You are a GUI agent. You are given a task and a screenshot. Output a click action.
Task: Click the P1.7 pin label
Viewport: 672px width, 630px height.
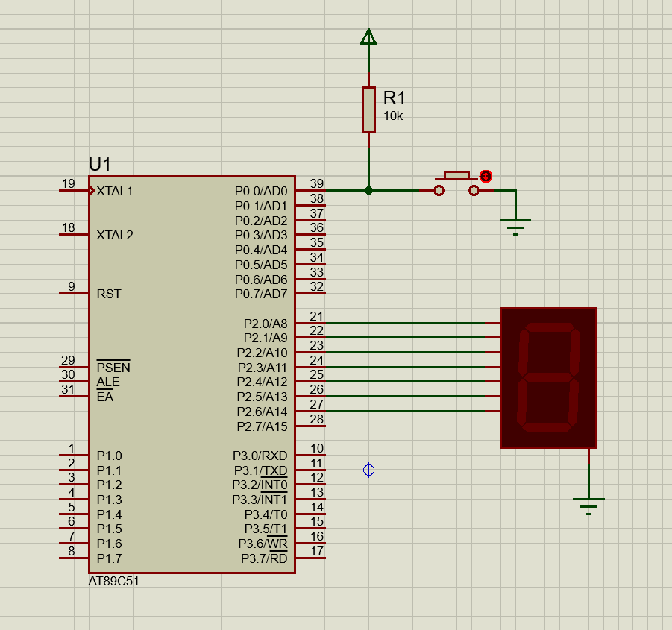click(110, 558)
